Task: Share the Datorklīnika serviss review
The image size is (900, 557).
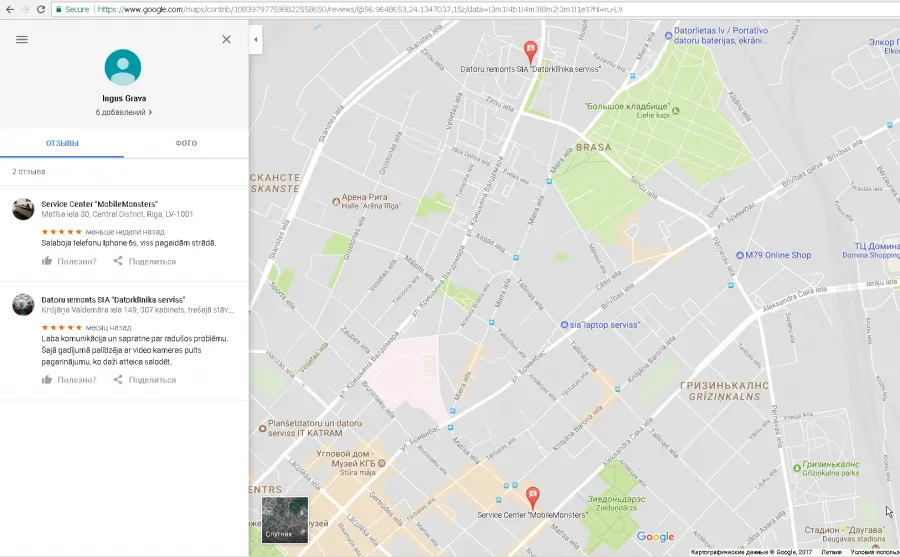Action: click(145, 380)
